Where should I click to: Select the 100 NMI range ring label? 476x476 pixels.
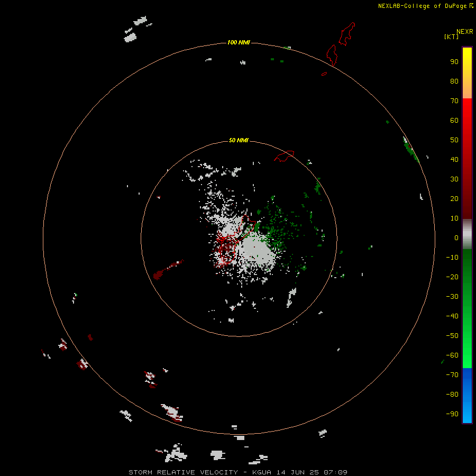pos(239,42)
